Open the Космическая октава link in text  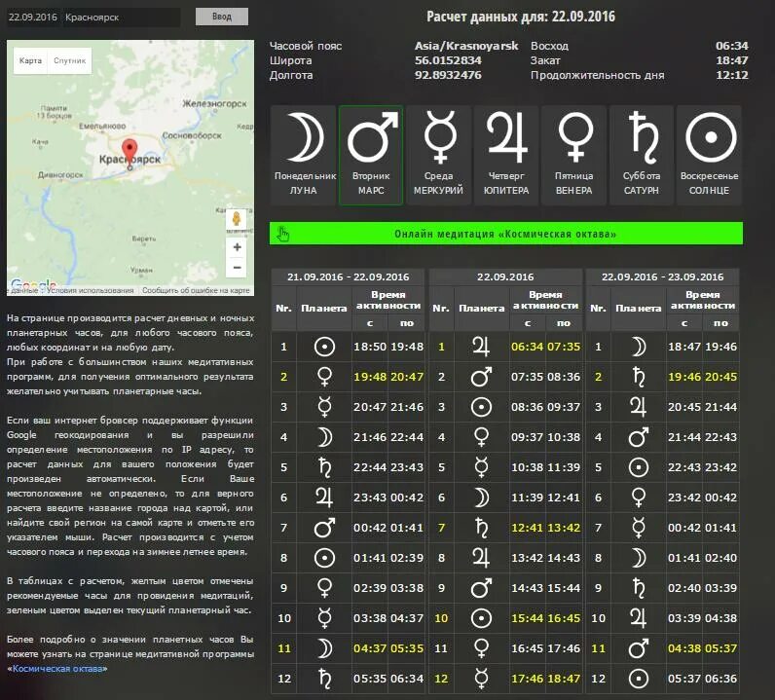pos(57,669)
